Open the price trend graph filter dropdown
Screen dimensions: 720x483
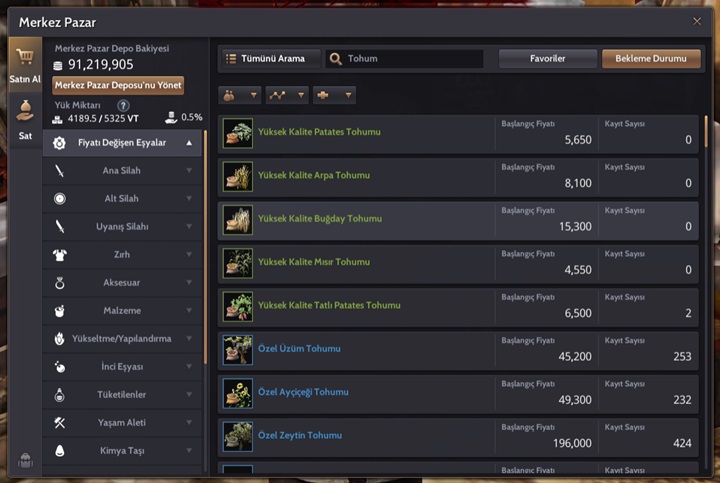pyautogui.click(x=287, y=95)
